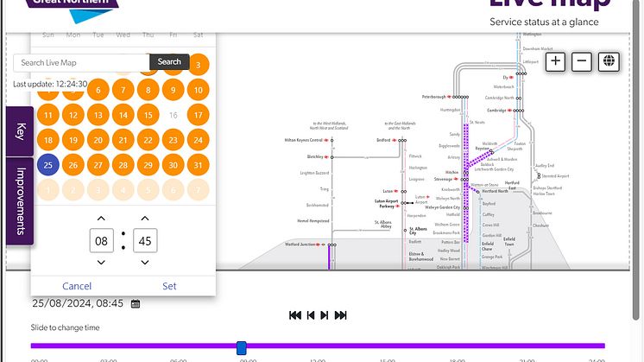The width and height of the screenshot is (644, 362).
Task: Step back one frame in playback
Action: point(311,315)
